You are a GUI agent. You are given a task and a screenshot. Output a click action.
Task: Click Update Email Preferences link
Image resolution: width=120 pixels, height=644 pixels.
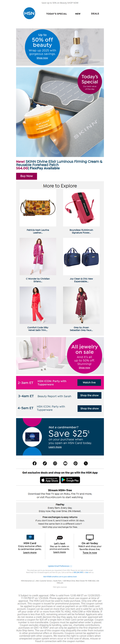pyautogui.click(x=58, y=566)
